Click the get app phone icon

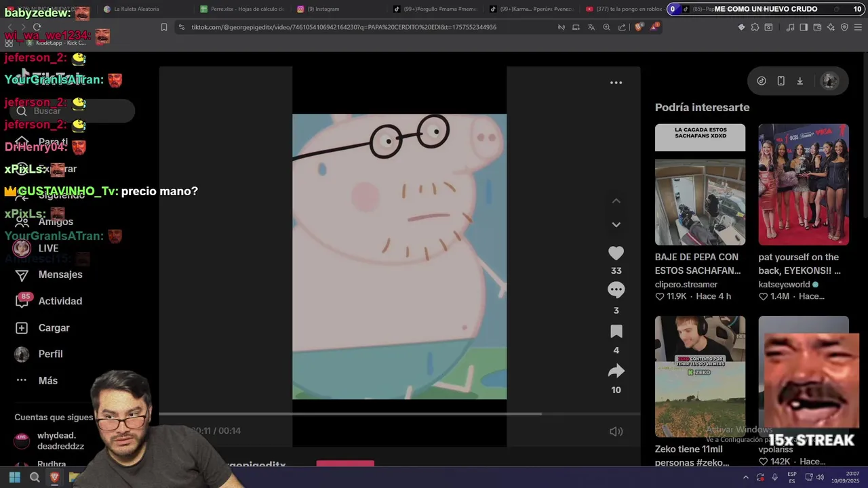pos(781,81)
